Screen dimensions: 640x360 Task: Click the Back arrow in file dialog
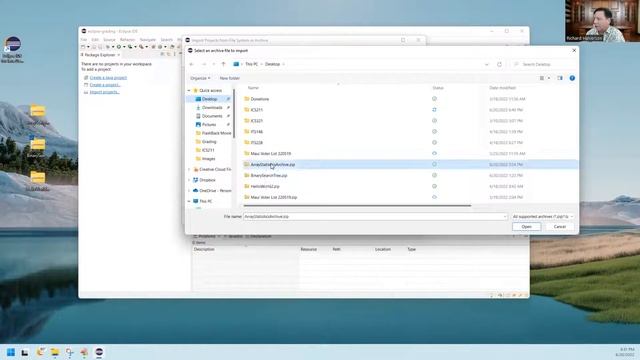click(191, 64)
